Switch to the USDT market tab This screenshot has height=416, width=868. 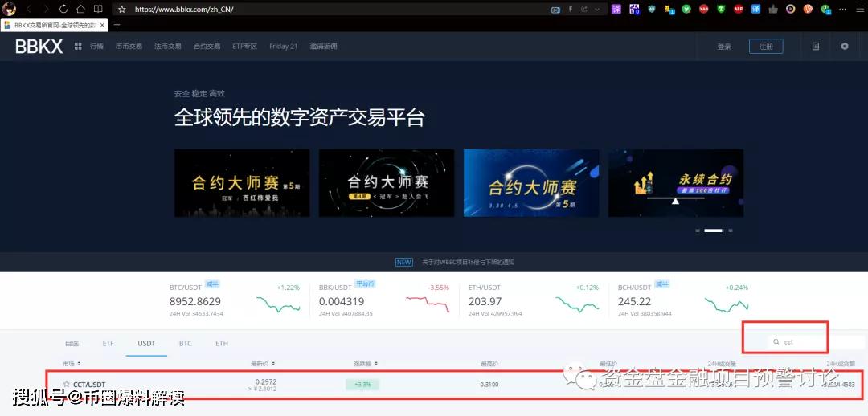point(147,343)
